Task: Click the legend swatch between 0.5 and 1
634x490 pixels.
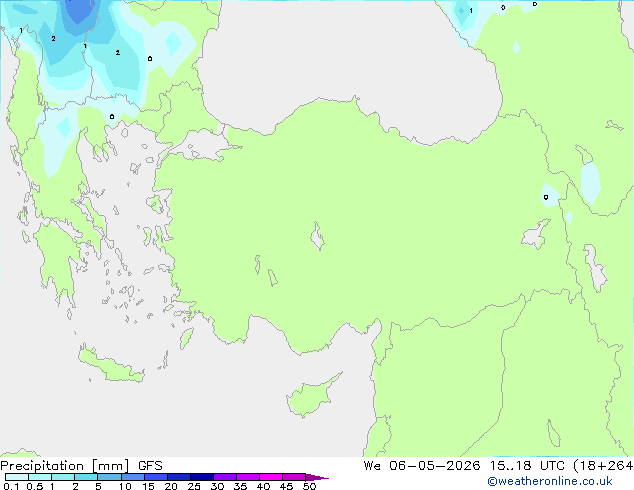Action: pyautogui.click(x=40, y=477)
